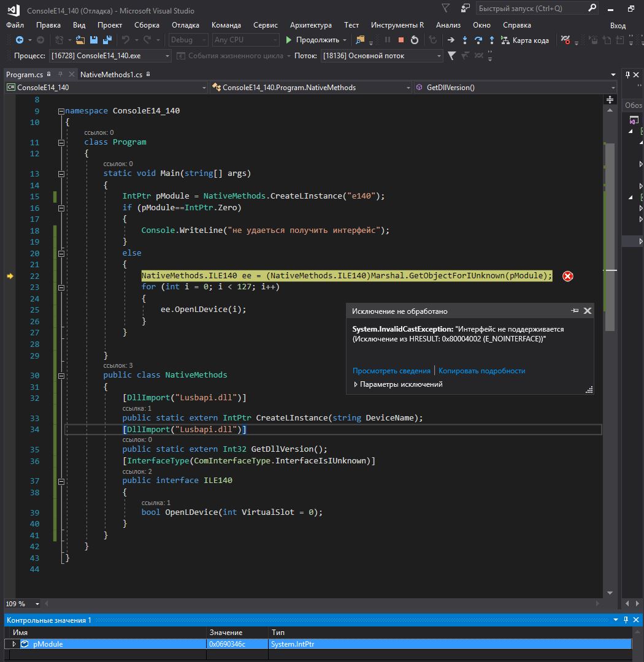Viewport: 644px width, 662px height.
Task: Open the Process dropdown
Action: click(x=167, y=56)
